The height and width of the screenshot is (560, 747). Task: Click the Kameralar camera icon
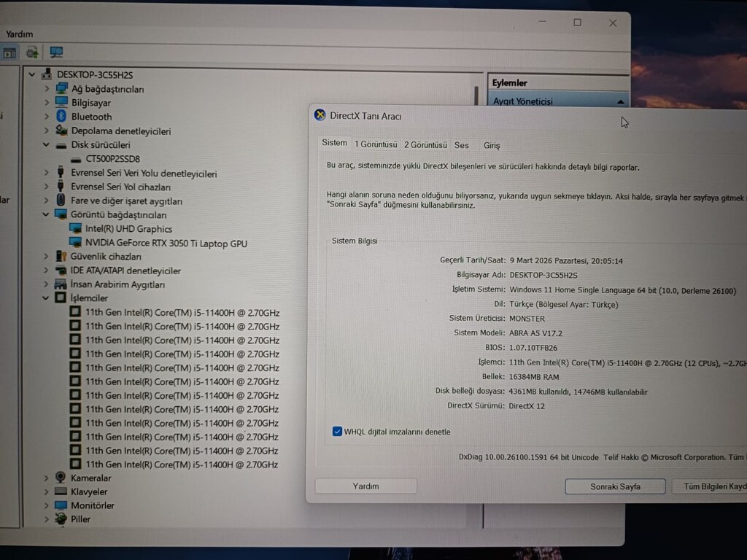pyautogui.click(x=61, y=477)
